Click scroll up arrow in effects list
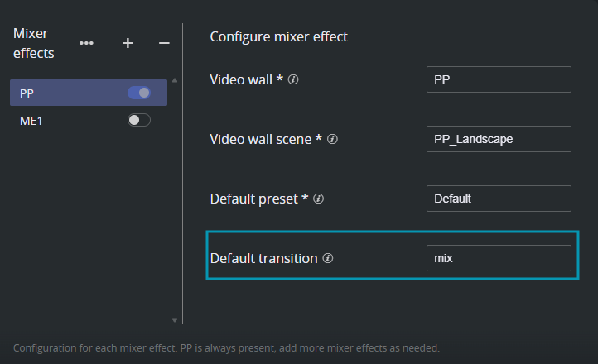Image resolution: width=598 pixels, height=364 pixels. pyautogui.click(x=175, y=80)
